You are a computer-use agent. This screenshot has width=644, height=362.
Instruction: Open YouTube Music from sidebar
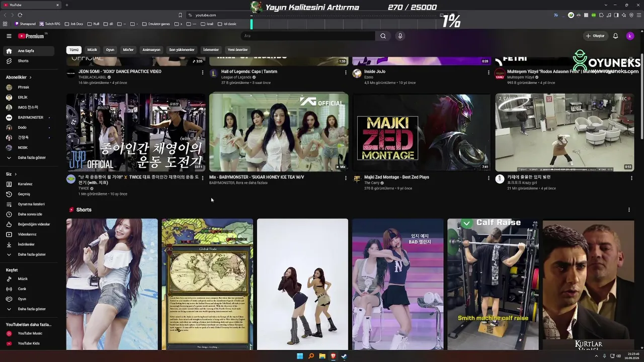[x=30, y=333]
